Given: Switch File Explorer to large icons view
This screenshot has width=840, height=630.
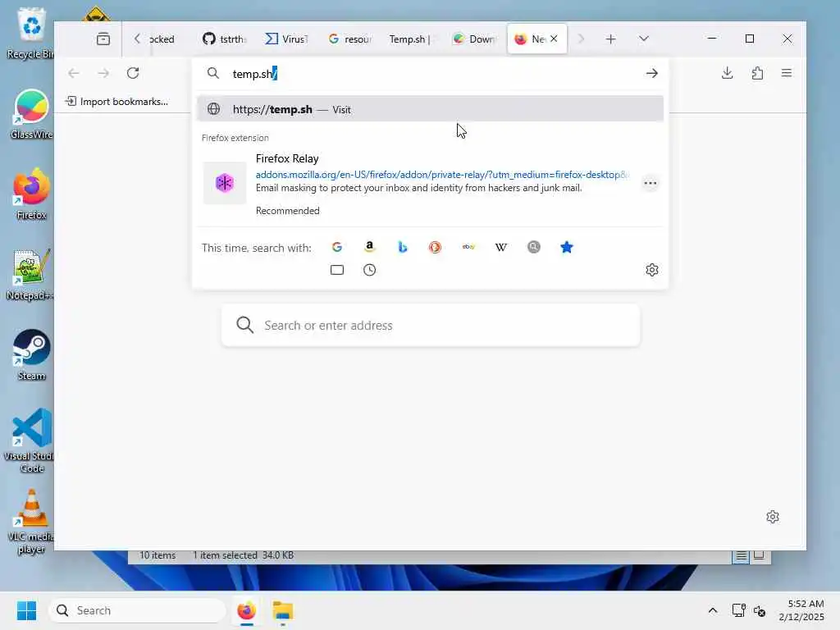Looking at the screenshot, I should [759, 555].
